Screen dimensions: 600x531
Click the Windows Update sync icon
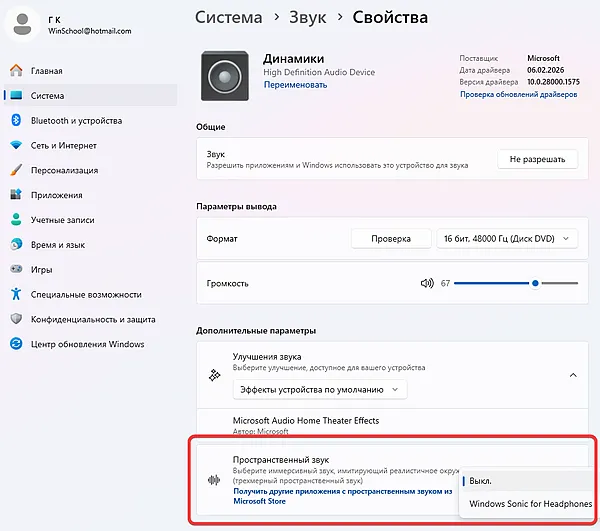[x=16, y=344]
